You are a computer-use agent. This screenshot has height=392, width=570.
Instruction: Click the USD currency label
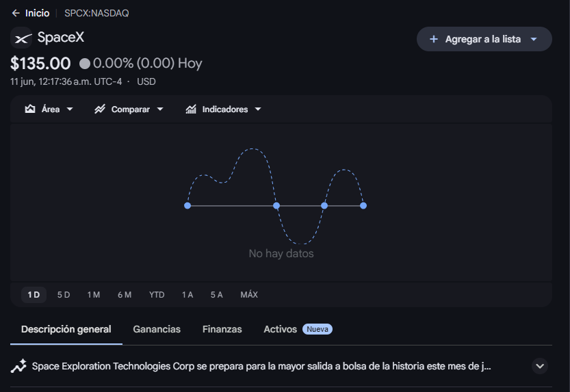146,81
